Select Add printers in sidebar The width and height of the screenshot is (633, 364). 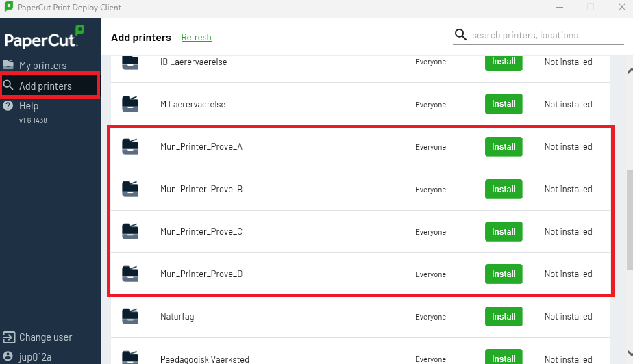50,86
